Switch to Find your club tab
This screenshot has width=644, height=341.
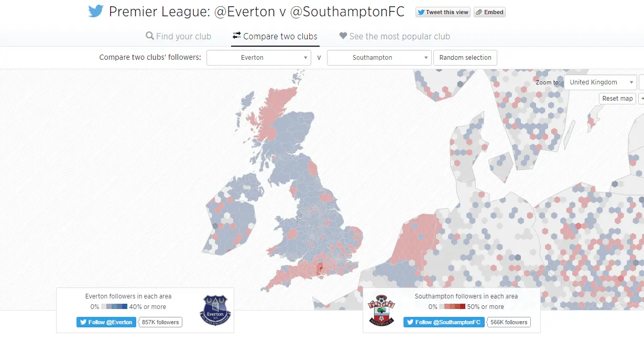tap(178, 36)
